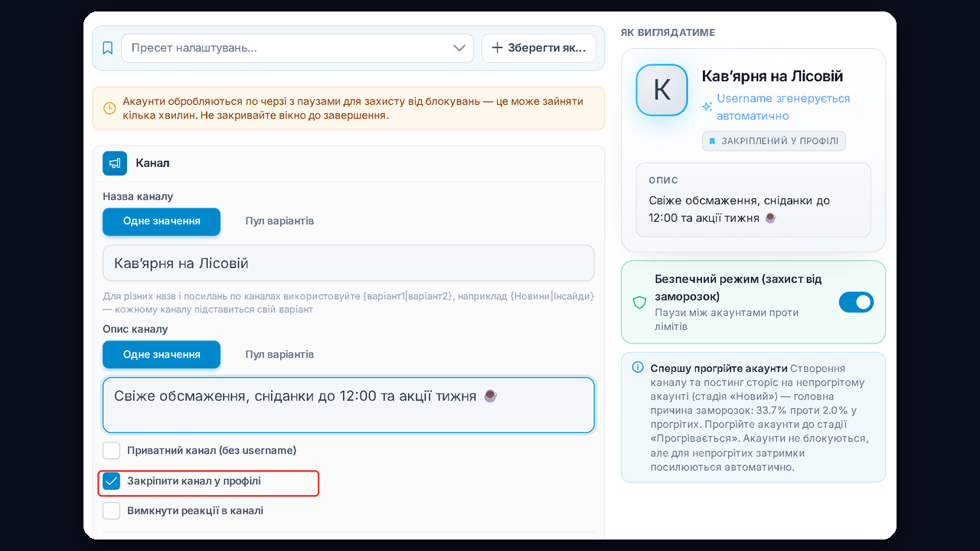Click the channel name field Кав'ярня на Лісовій
Image resolution: width=980 pixels, height=551 pixels.
pyautogui.click(x=348, y=263)
